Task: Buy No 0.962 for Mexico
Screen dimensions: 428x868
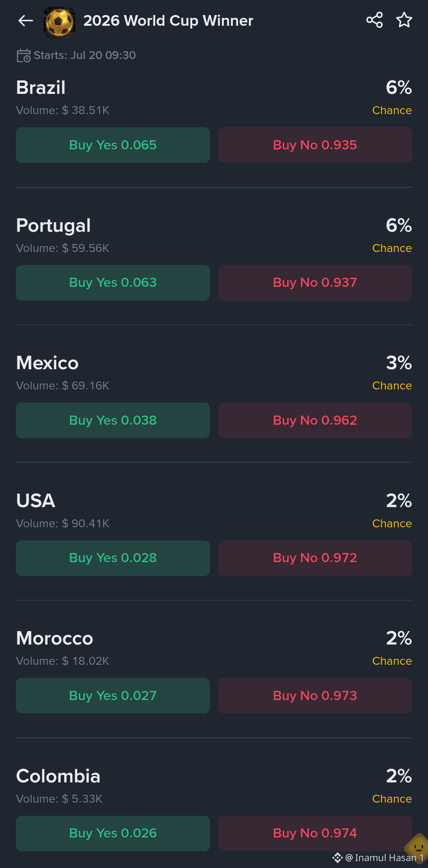Action: coord(315,420)
